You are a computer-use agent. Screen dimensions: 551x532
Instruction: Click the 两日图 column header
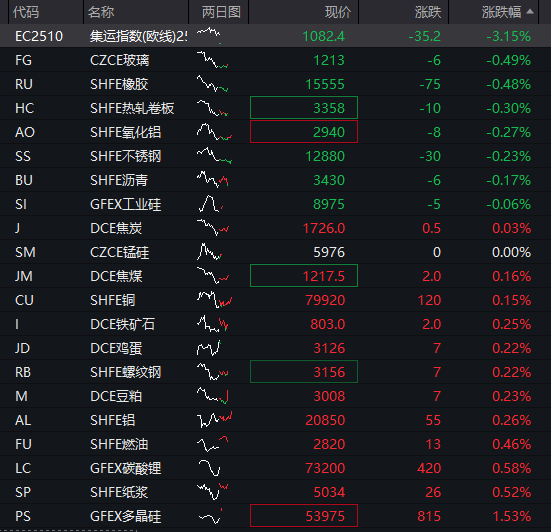pos(221,12)
